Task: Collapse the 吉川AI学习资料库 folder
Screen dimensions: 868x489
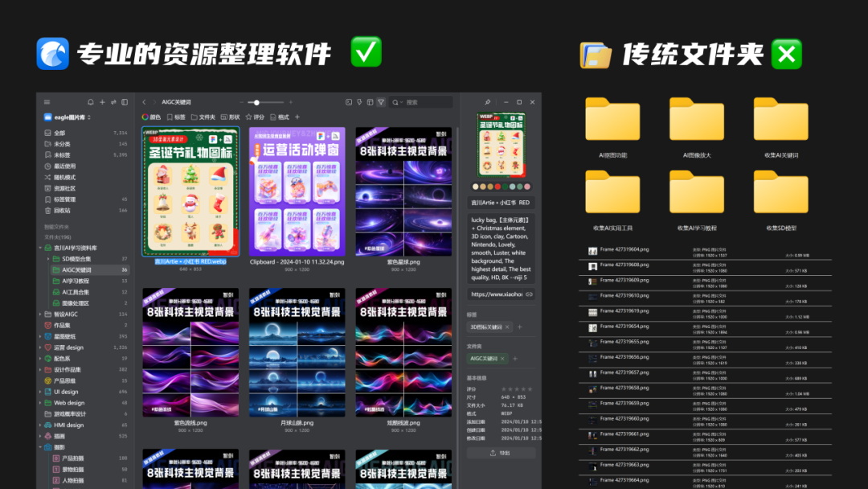Action: pos(40,248)
